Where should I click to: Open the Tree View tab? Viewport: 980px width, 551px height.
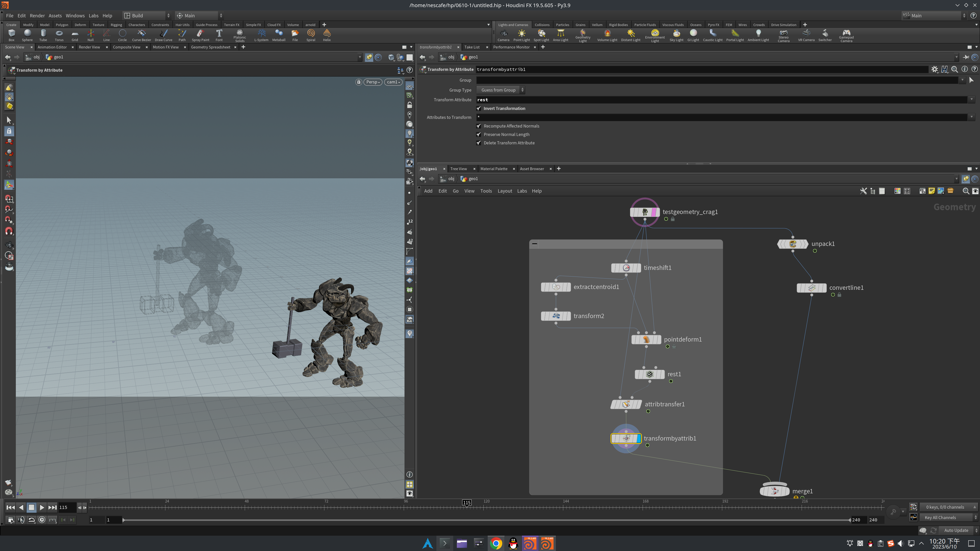click(458, 169)
